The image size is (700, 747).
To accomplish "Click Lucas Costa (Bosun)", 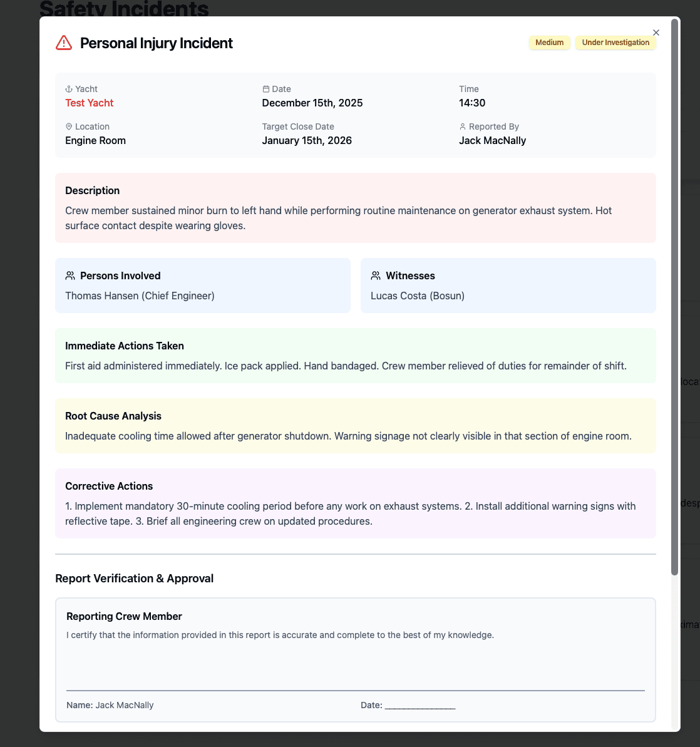I will pos(418,296).
